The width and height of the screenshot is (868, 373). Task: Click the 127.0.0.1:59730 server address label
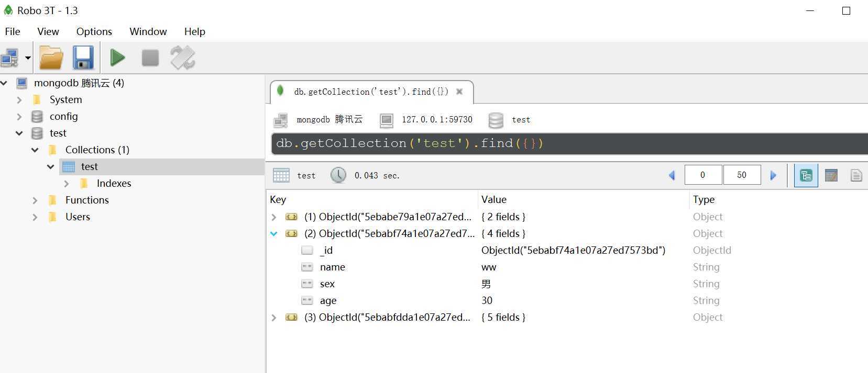(x=437, y=119)
